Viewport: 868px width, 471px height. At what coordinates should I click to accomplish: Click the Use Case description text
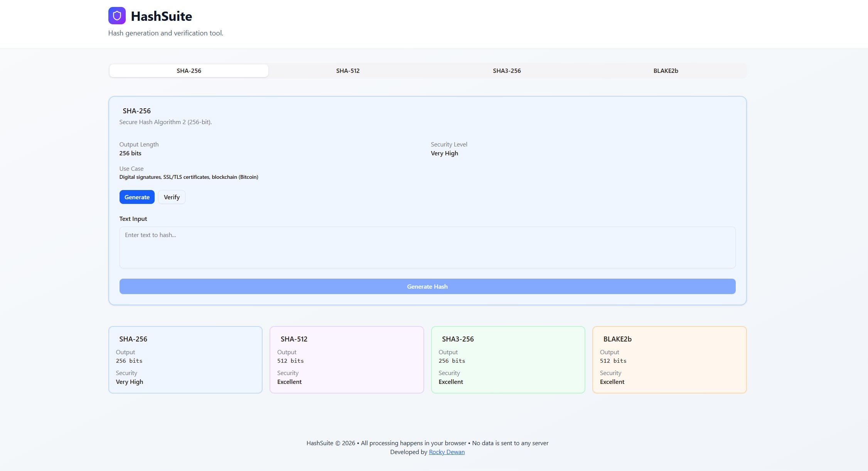pyautogui.click(x=189, y=177)
